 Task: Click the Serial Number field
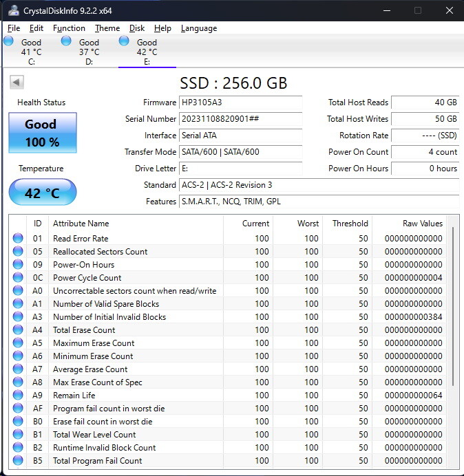point(240,119)
